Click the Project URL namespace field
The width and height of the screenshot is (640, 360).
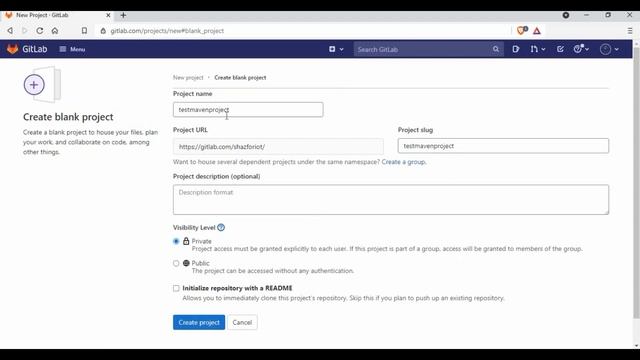278,147
